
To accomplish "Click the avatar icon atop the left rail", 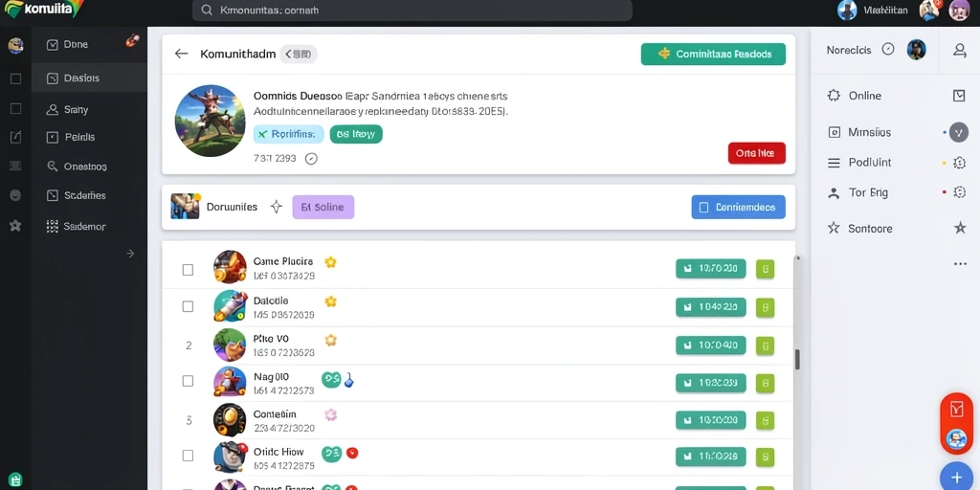I will pos(15,45).
